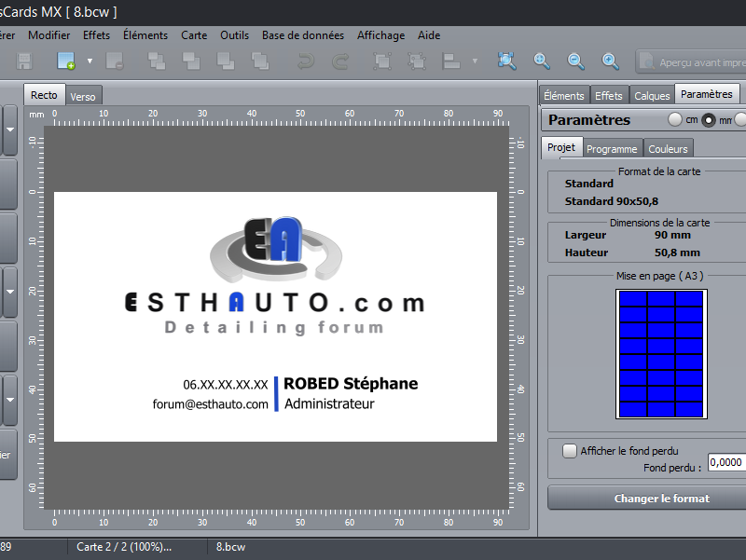Click the zoom actual-size magnifier icon

tap(542, 61)
